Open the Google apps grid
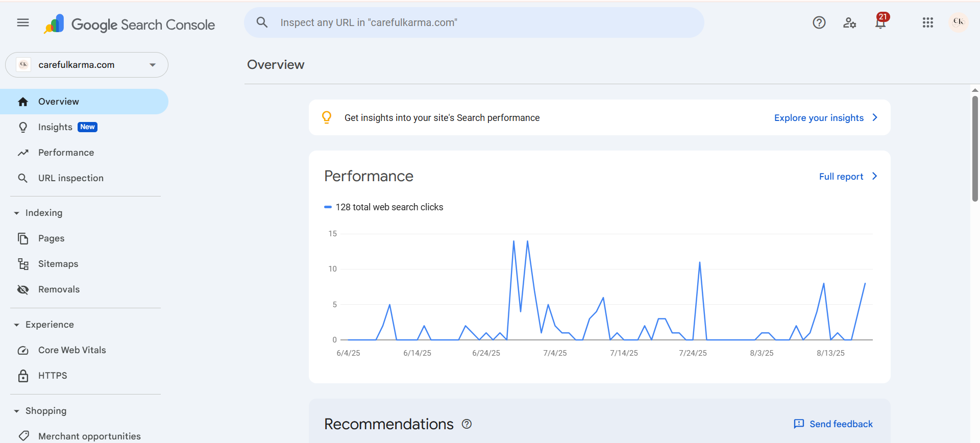Image resolution: width=980 pixels, height=443 pixels. point(928,22)
